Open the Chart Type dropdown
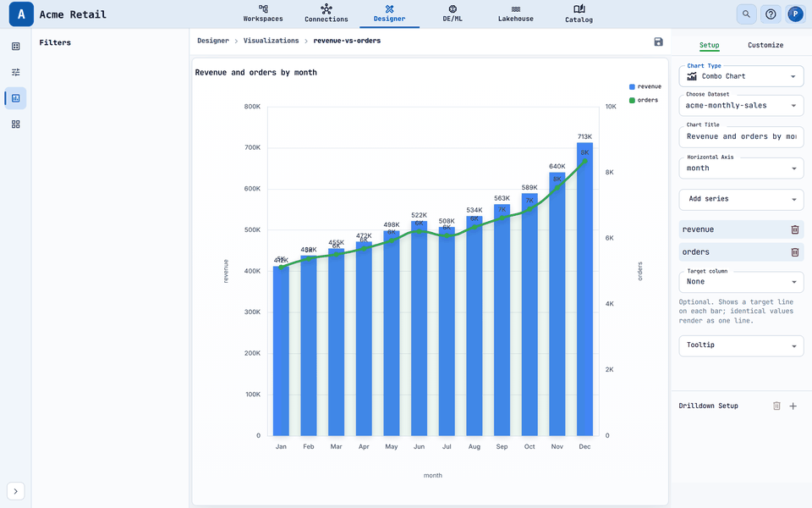812x508 pixels. pos(741,77)
